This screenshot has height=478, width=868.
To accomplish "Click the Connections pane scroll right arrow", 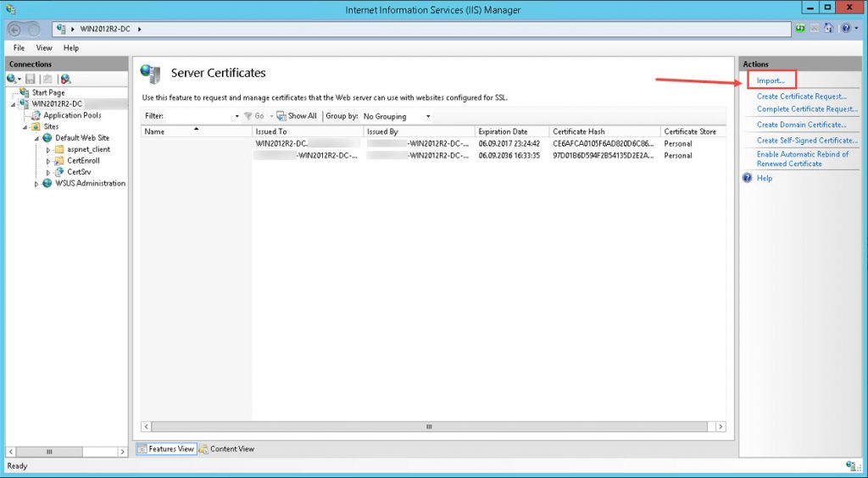I will (122, 452).
